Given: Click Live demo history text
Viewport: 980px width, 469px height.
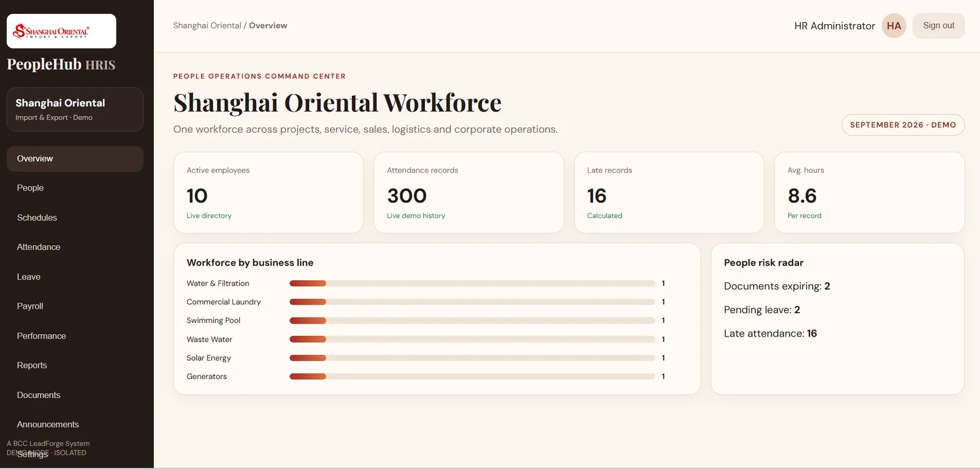Looking at the screenshot, I should 416,215.
